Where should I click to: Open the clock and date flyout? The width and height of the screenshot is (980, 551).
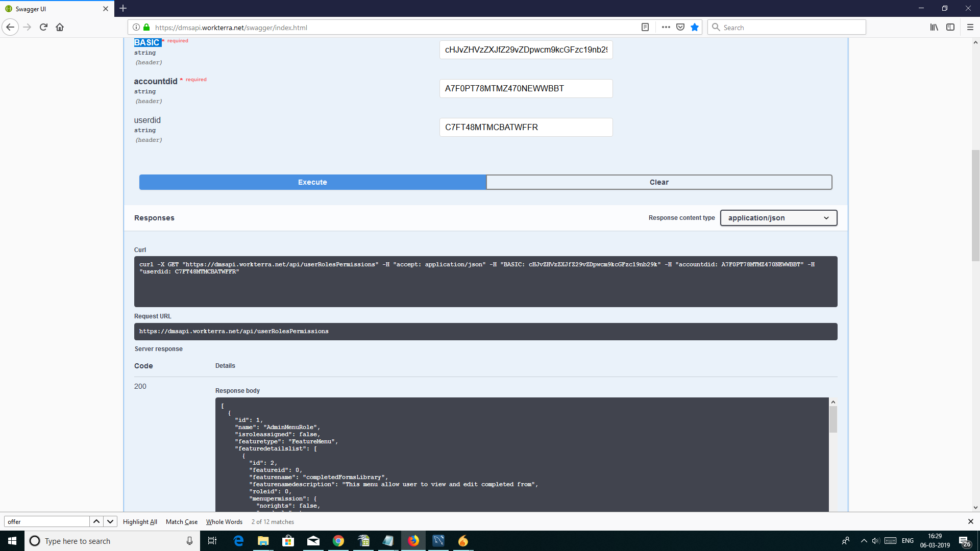click(935, 541)
